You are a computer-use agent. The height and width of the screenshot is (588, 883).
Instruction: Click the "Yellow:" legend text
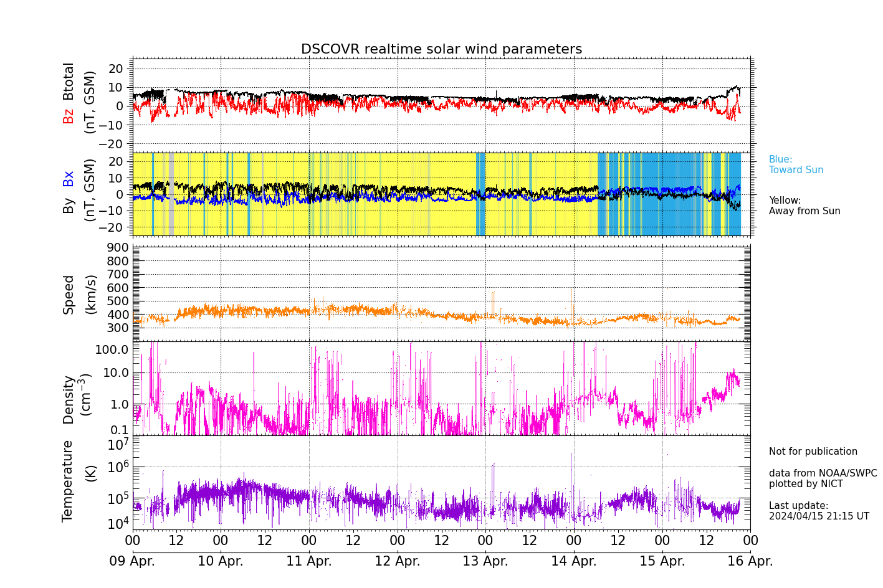[x=785, y=201]
